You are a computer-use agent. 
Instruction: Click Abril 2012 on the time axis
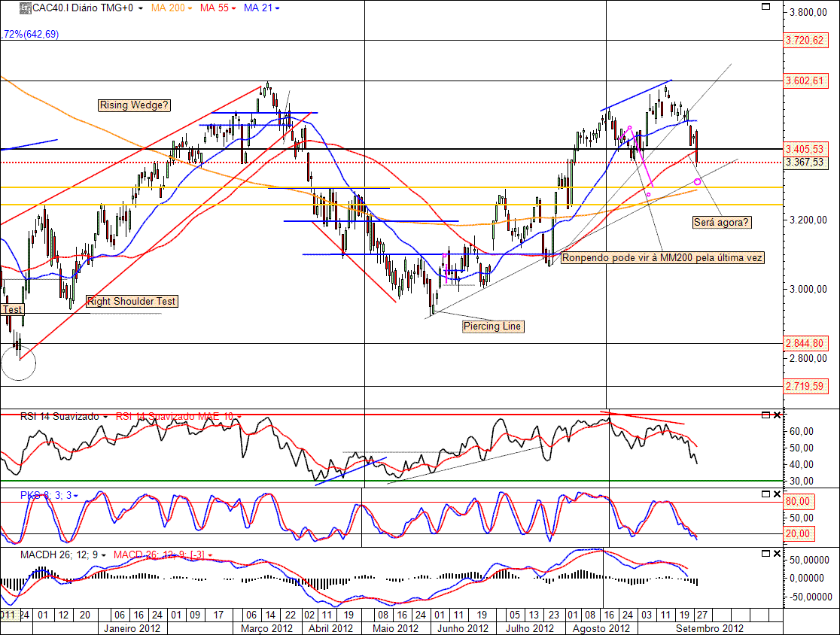(330, 628)
